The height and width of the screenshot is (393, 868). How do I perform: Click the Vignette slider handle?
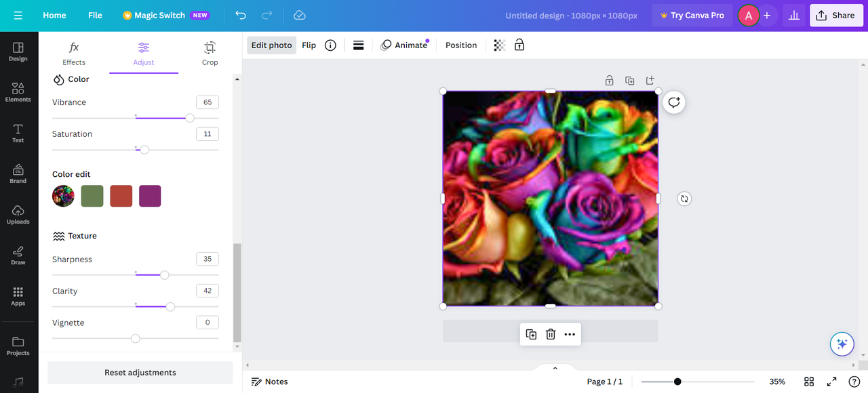136,338
